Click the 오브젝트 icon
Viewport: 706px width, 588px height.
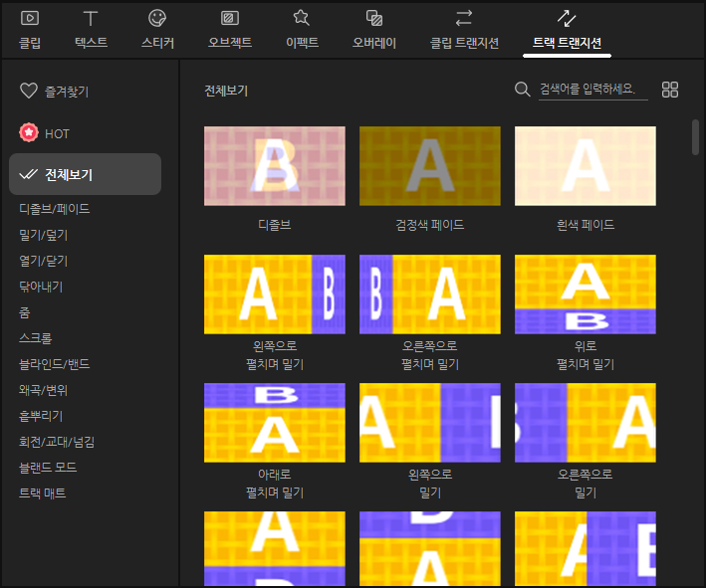click(229, 18)
